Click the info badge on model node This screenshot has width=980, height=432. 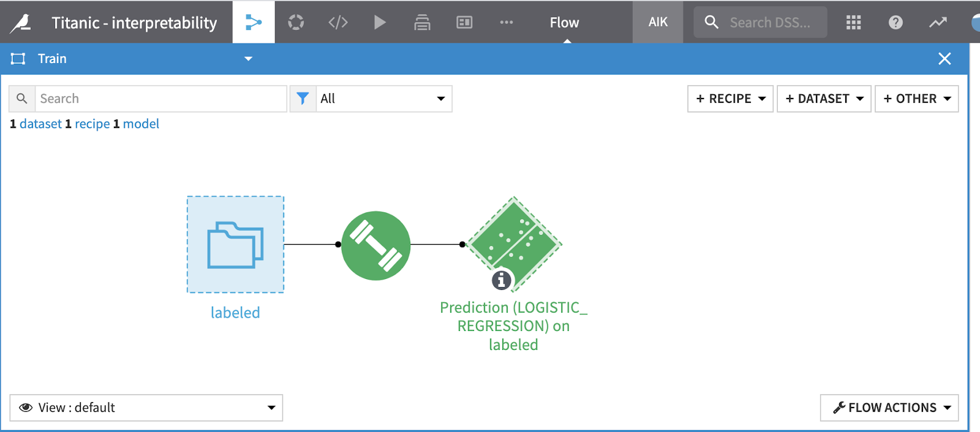pos(502,280)
